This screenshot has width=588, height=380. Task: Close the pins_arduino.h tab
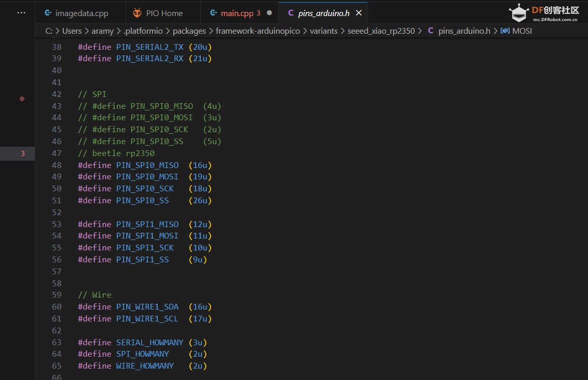tap(359, 13)
